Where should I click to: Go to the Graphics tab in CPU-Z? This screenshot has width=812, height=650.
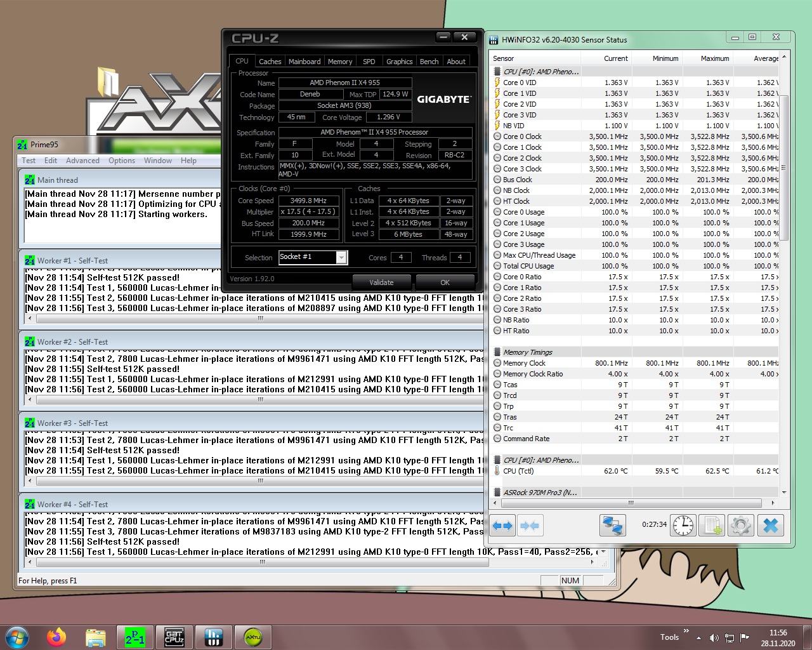click(x=400, y=62)
